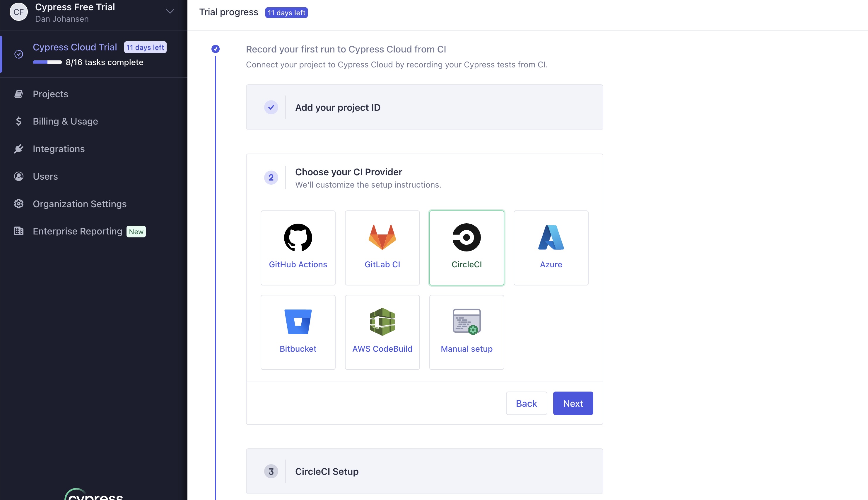This screenshot has width=868, height=500.
Task: Click the Next button
Action: click(572, 403)
